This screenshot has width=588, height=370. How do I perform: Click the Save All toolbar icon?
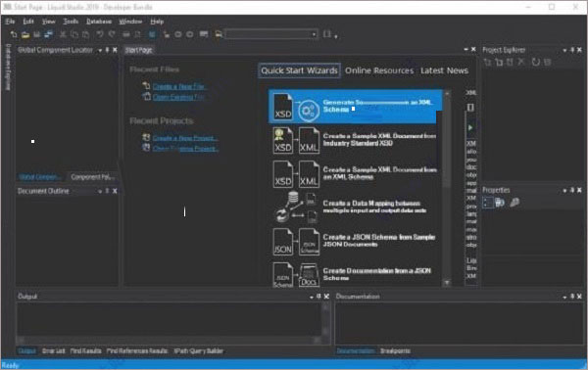point(48,34)
